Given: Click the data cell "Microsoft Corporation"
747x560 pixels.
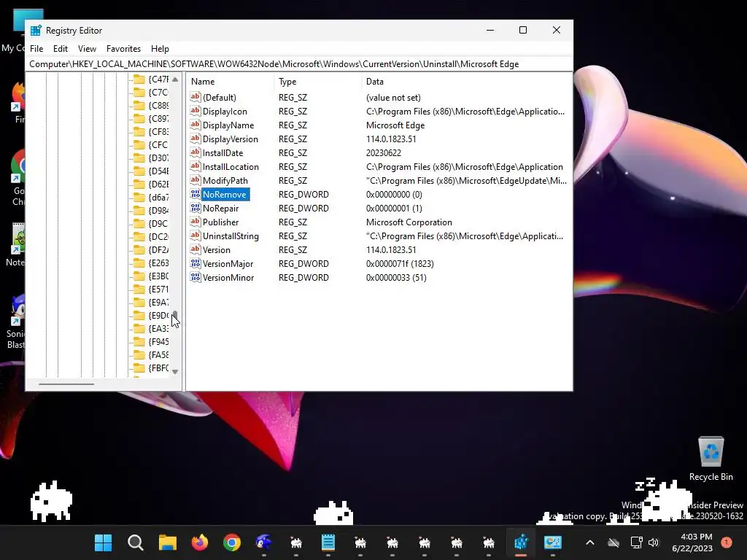Looking at the screenshot, I should 409,222.
